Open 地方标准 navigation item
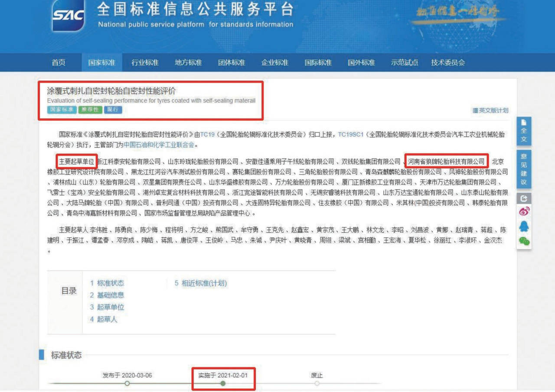Screen dimensions: 555x392 coord(188,62)
